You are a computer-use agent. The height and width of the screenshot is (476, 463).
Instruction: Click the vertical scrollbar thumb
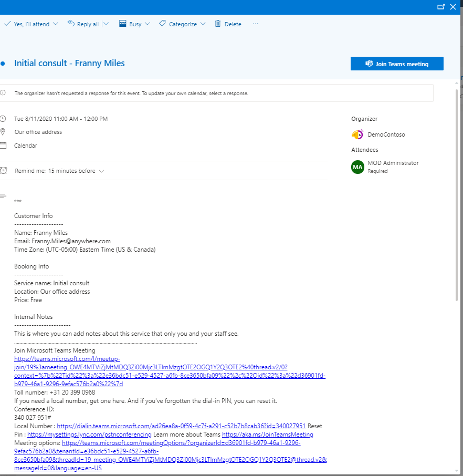457,195
